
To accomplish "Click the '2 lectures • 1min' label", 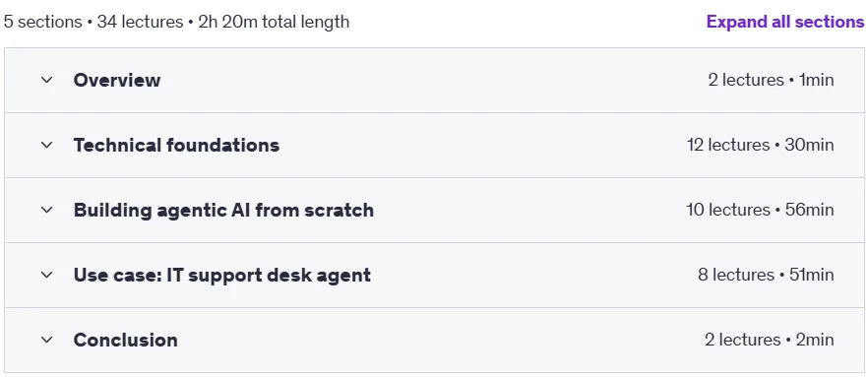I will pos(771,81).
